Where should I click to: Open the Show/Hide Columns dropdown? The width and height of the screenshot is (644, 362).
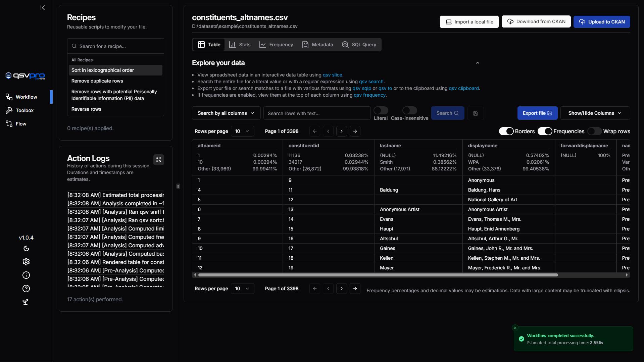pos(595,113)
